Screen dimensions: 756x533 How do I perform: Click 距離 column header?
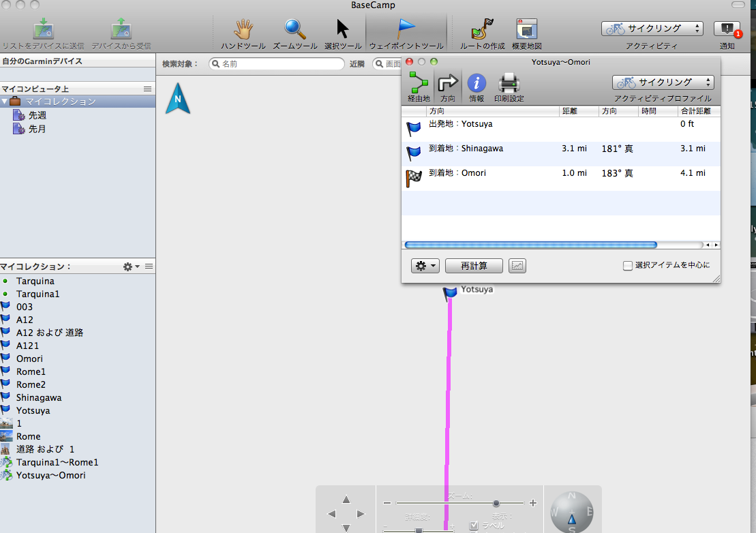click(579, 111)
